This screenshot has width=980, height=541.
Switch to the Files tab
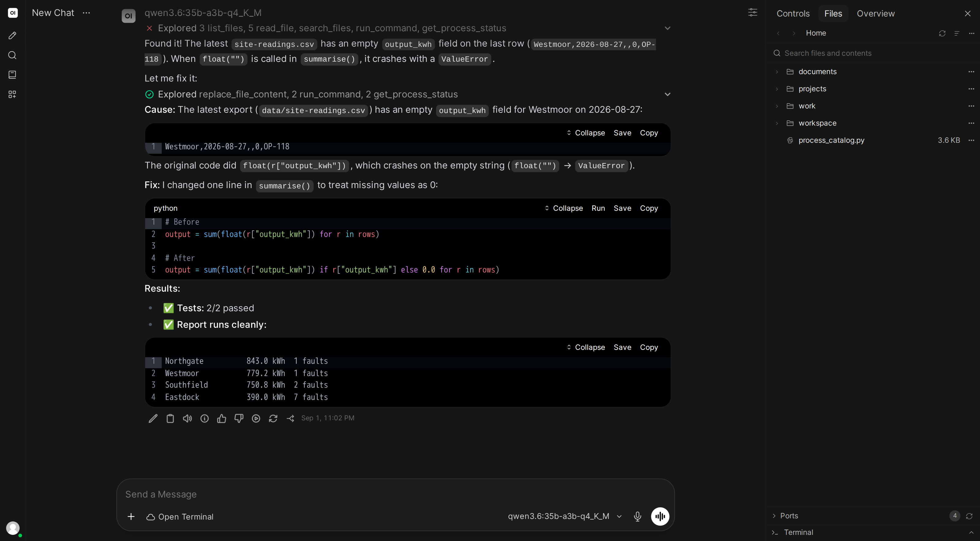click(x=833, y=13)
